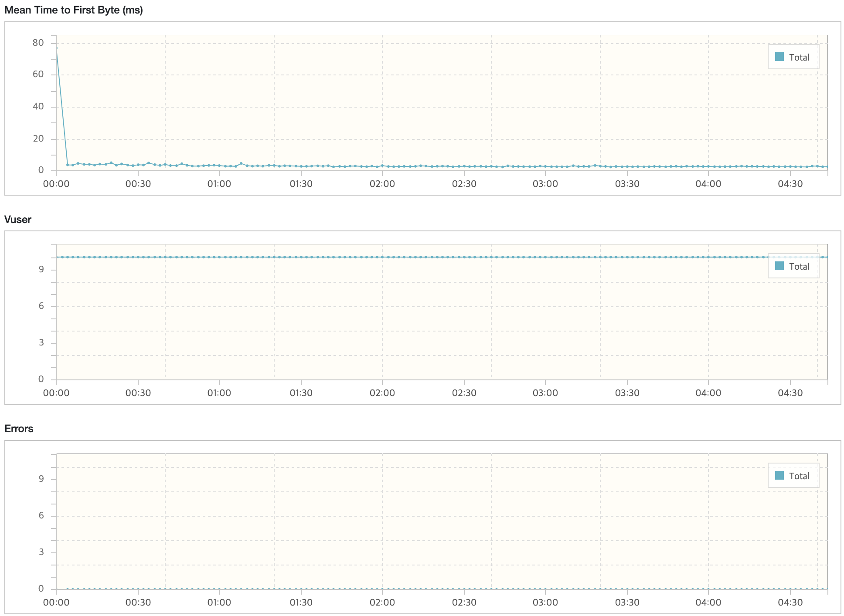Click the 03:30 x-axis label in Vuser chart
The width and height of the screenshot is (844, 616).
pyautogui.click(x=627, y=393)
